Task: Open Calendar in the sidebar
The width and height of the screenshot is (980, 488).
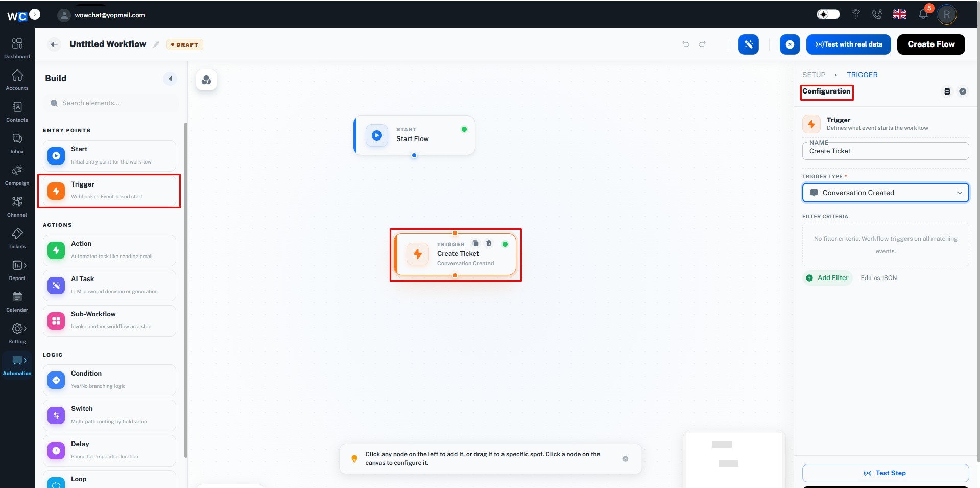Action: (x=17, y=301)
